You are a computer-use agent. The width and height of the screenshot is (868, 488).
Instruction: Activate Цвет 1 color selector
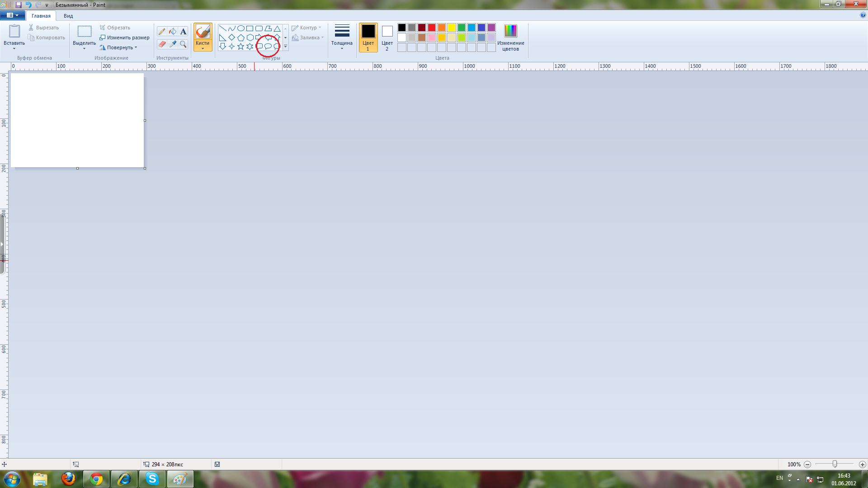click(368, 38)
